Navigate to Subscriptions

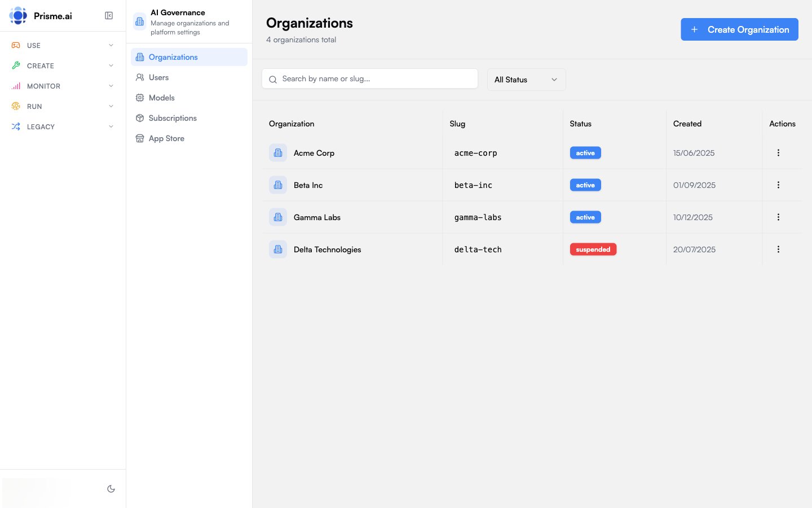[x=189, y=118]
